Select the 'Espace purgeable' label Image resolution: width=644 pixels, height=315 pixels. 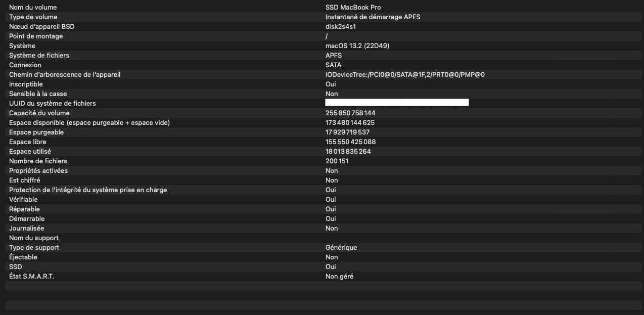point(36,132)
